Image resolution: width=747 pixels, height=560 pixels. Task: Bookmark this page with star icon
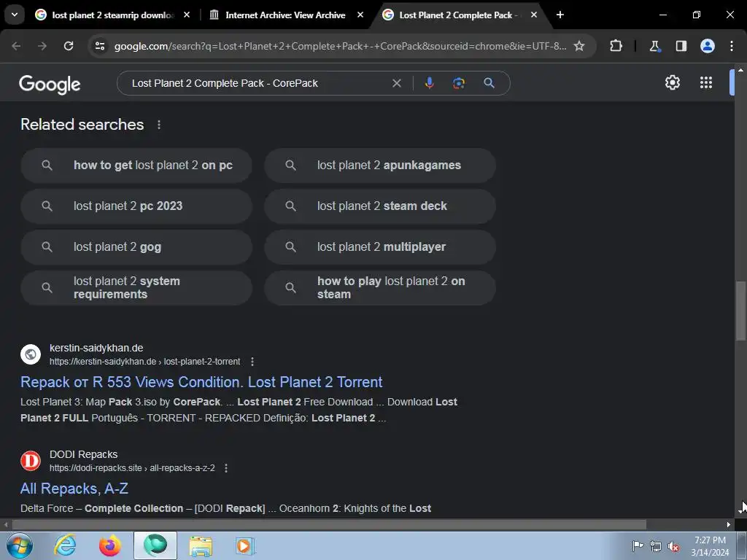(x=578, y=46)
